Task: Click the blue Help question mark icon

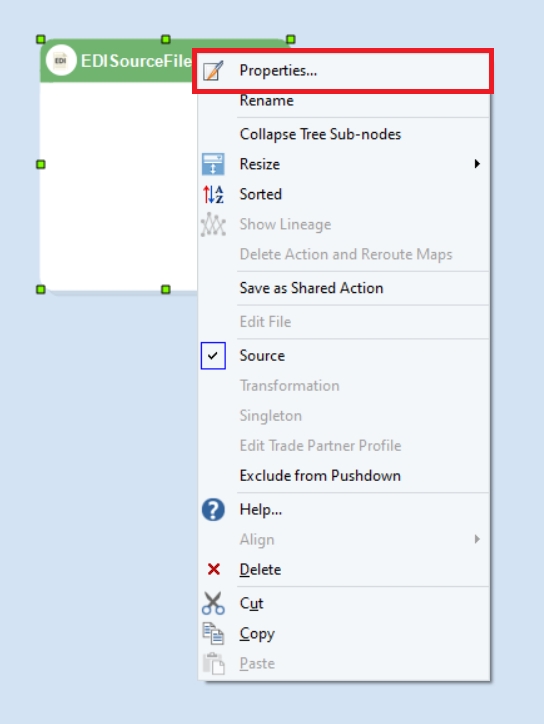Action: [x=213, y=510]
